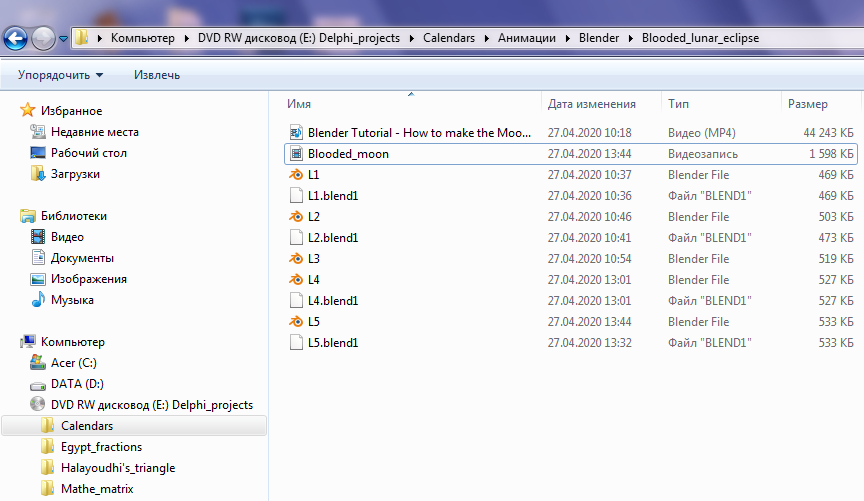Open Mathe_matrix folder in navigation tree

[97, 488]
